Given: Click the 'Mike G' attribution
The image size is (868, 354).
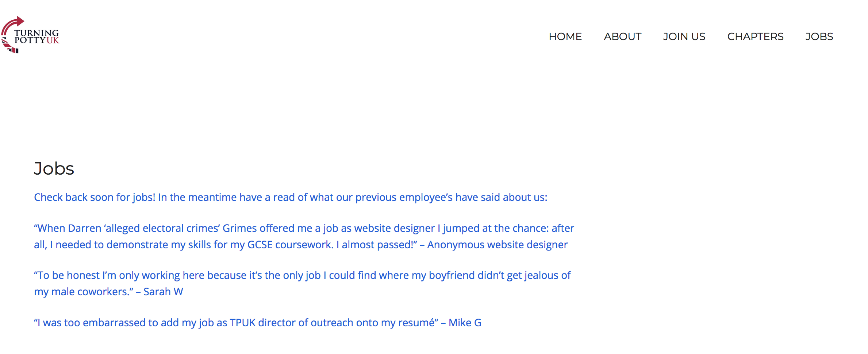Looking at the screenshot, I should 465,323.
